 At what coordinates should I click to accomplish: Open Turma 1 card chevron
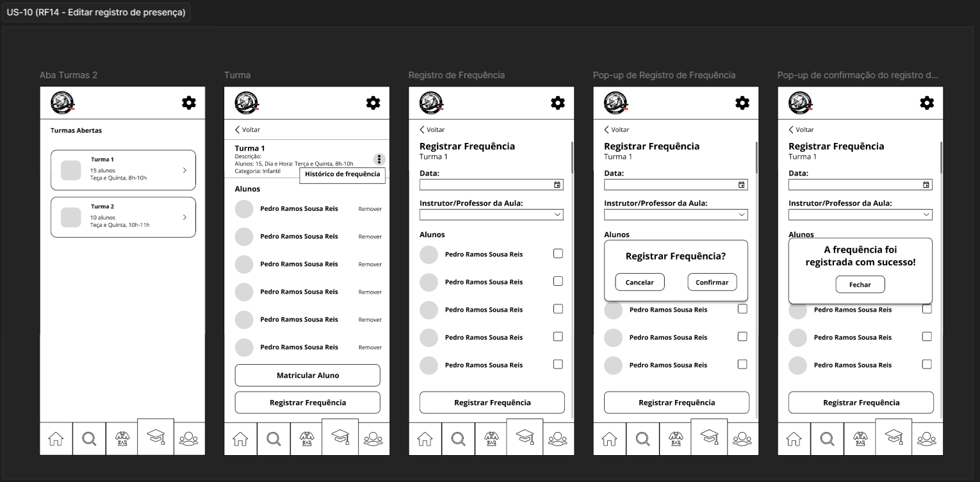point(184,170)
